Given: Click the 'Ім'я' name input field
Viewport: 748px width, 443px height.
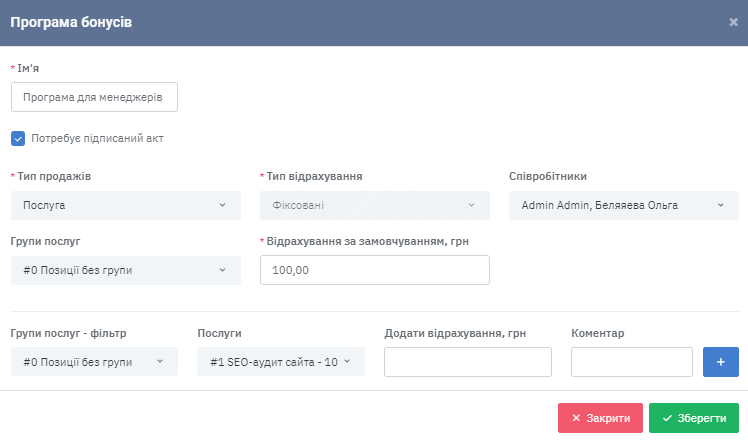Looking at the screenshot, I should click(94, 97).
